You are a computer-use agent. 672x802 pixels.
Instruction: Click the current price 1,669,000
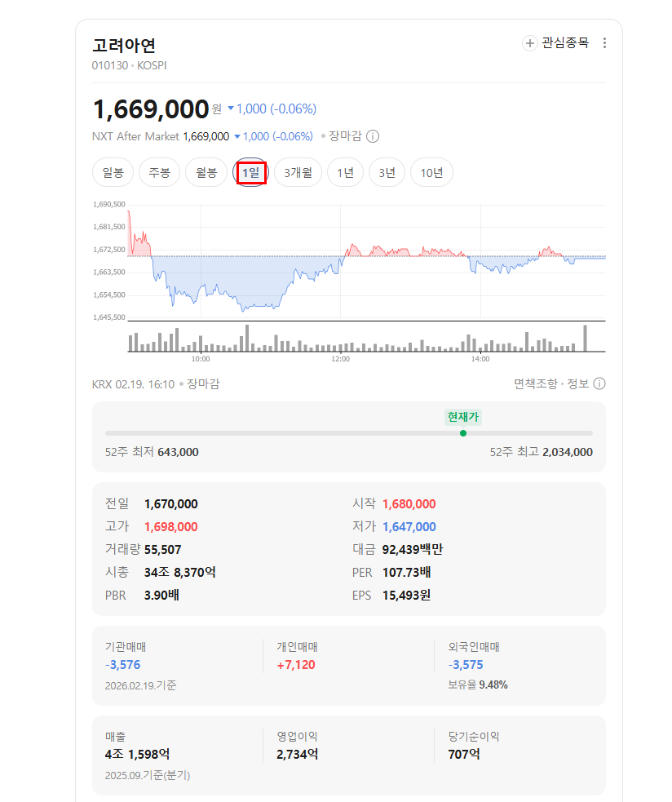click(151, 109)
